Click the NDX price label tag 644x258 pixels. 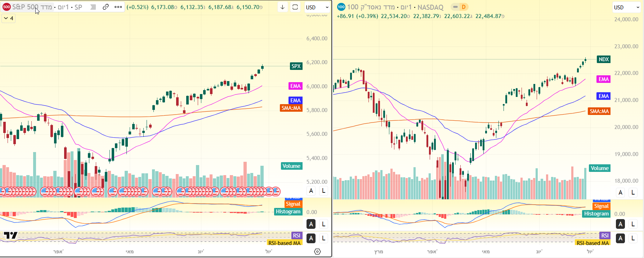(604, 59)
